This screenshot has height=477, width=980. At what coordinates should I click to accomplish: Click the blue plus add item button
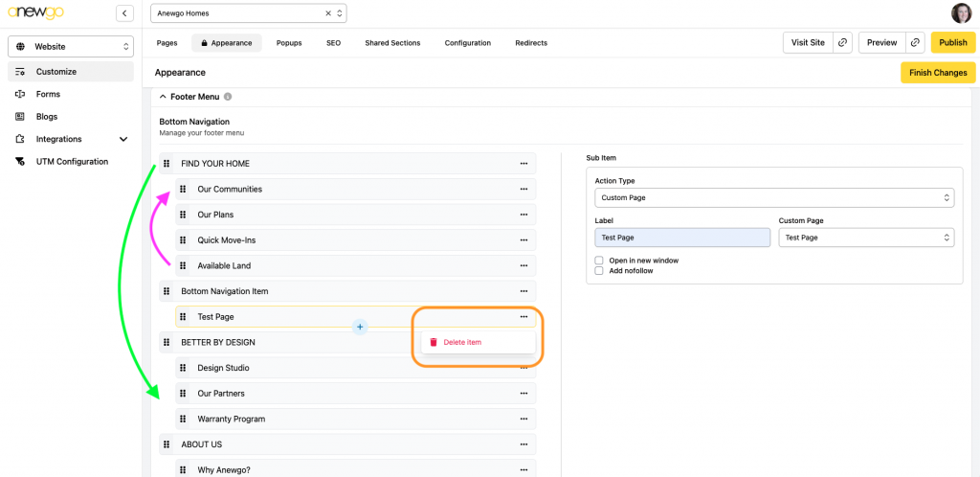tap(360, 327)
